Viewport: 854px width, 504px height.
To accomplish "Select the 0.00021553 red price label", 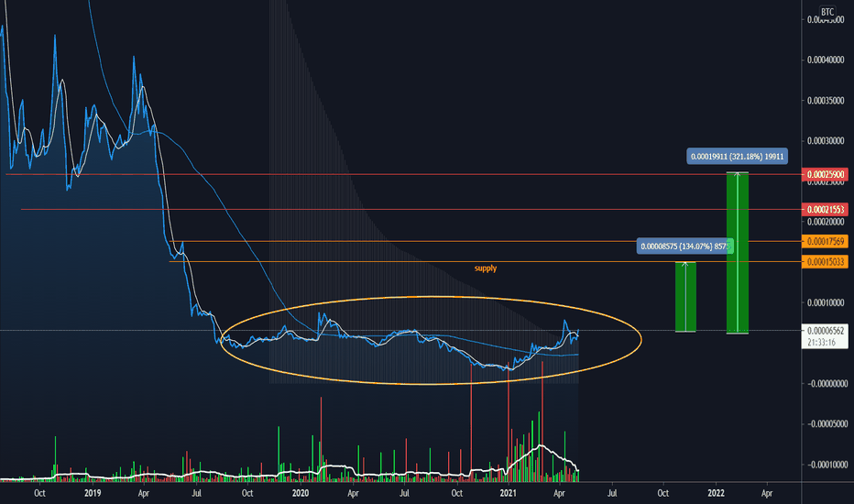I will 825,209.
